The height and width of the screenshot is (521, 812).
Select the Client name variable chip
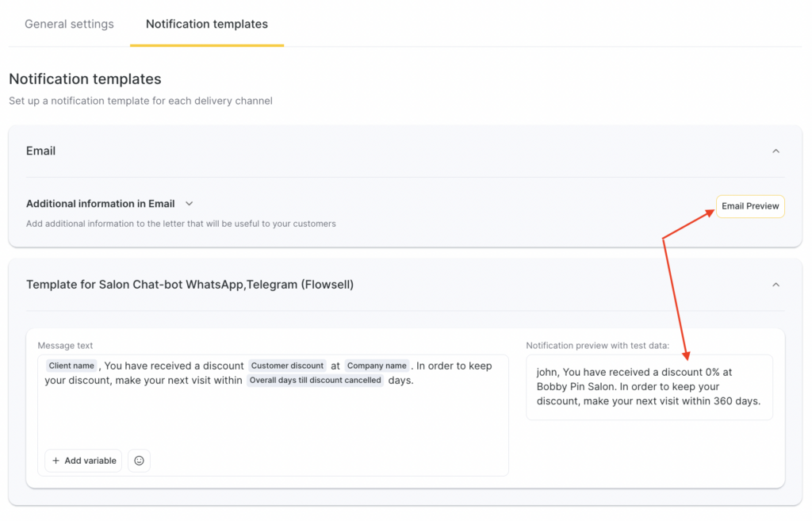click(71, 366)
